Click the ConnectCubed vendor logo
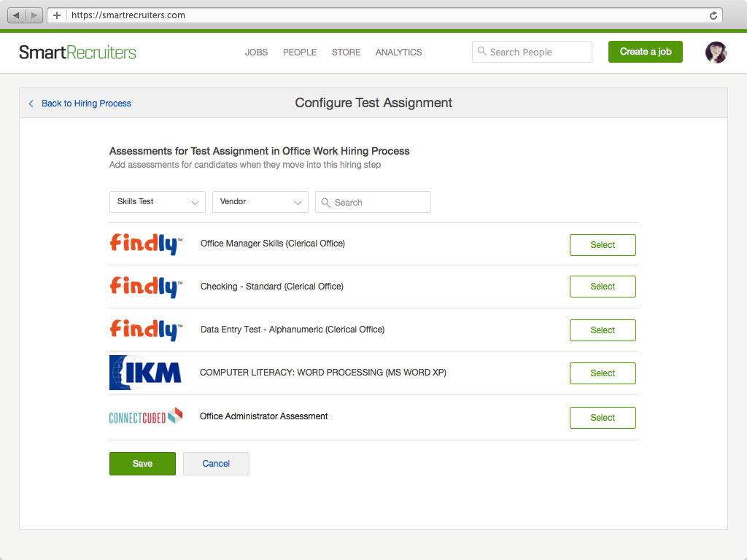The height and width of the screenshot is (560, 747). (145, 416)
